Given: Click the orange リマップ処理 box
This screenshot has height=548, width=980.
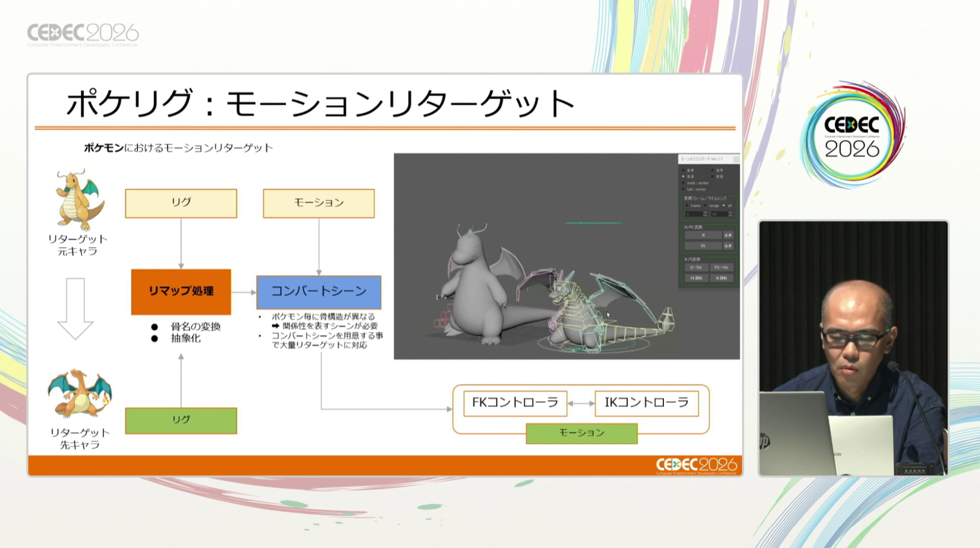Looking at the screenshot, I should (x=181, y=291).
